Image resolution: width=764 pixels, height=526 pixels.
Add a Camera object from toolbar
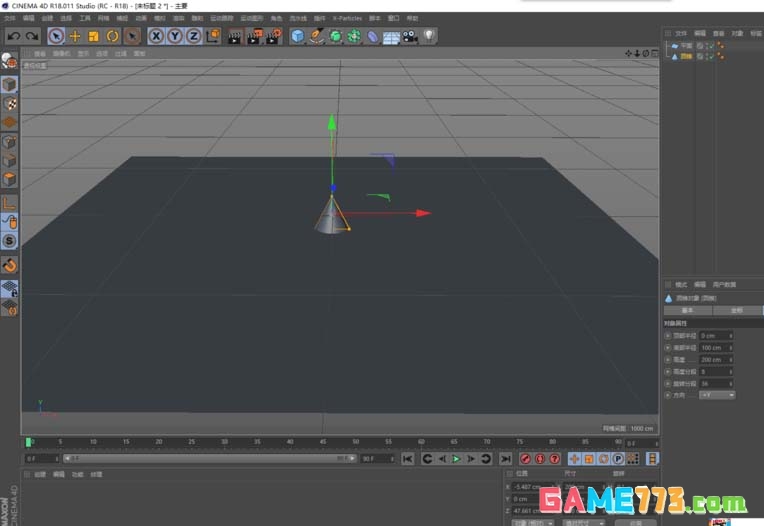click(410, 37)
